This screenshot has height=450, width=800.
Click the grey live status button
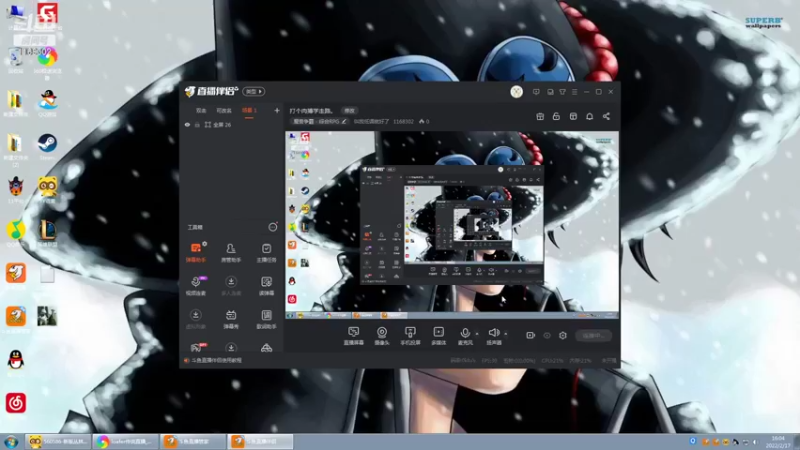click(593, 335)
